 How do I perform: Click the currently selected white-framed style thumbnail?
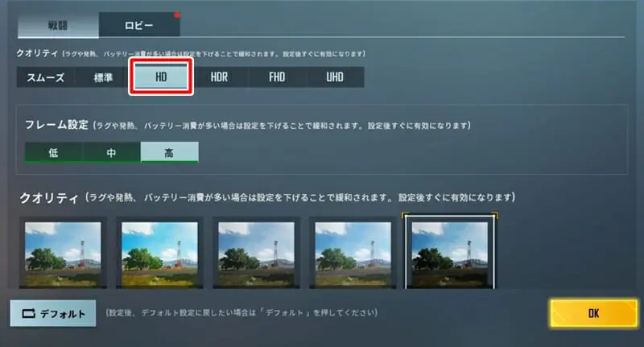tap(450, 252)
